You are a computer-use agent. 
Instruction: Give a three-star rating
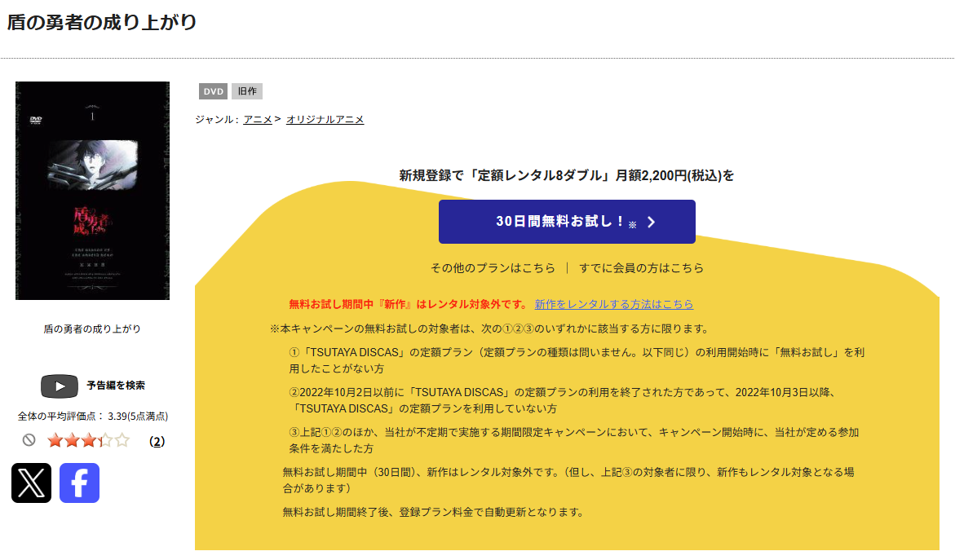click(89, 440)
